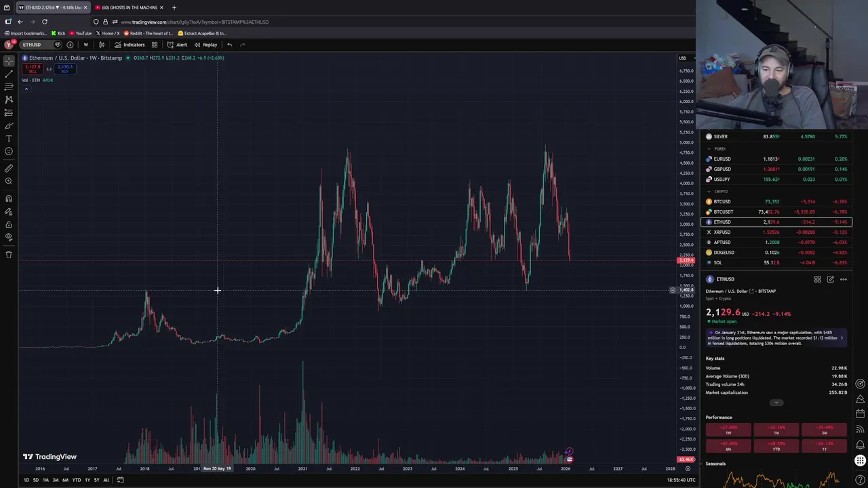Open the details panel grid layout icon
The width and height of the screenshot is (868, 488).
tap(817, 279)
